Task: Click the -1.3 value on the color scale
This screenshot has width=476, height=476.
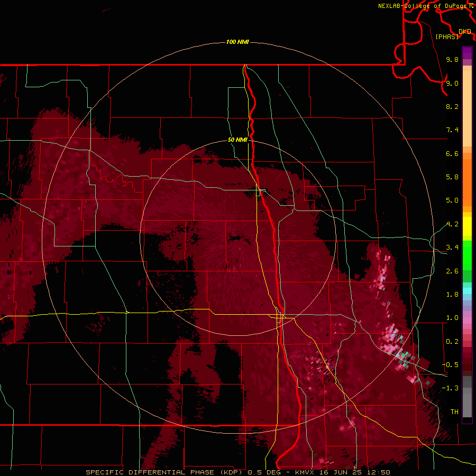Action: click(450, 388)
